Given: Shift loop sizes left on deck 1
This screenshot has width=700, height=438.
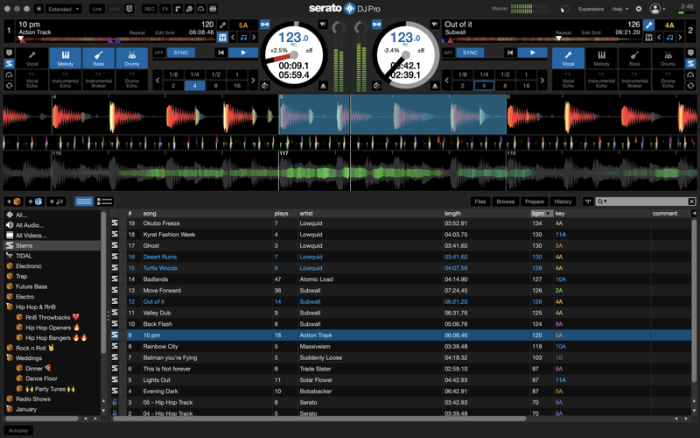Looking at the screenshot, I should tap(158, 80).
